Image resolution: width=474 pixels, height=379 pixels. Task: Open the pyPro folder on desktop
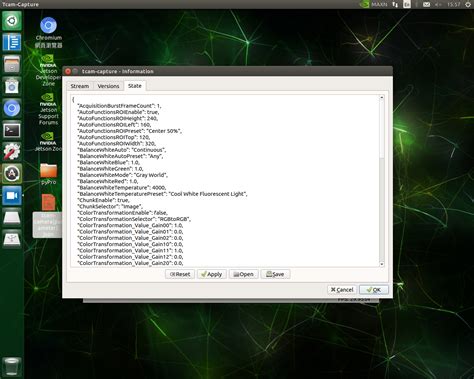49,174
